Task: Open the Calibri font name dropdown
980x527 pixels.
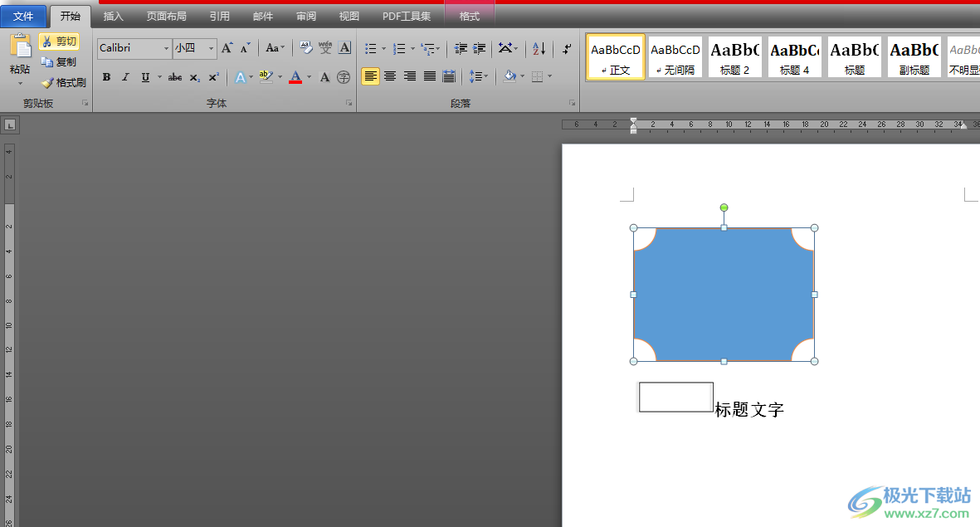Action: point(166,48)
